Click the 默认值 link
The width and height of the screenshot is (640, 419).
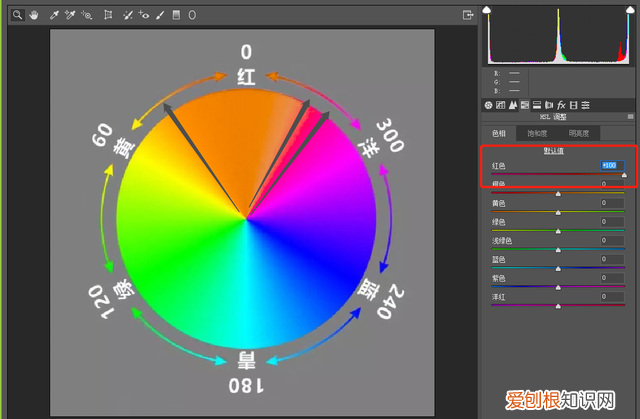click(553, 151)
